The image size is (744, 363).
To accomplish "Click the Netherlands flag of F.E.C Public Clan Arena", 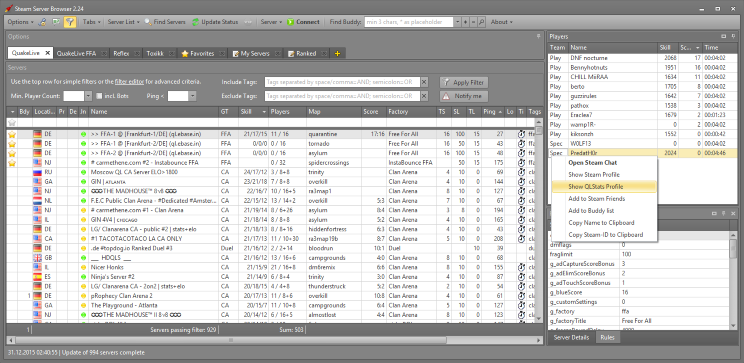I will (x=37, y=201).
